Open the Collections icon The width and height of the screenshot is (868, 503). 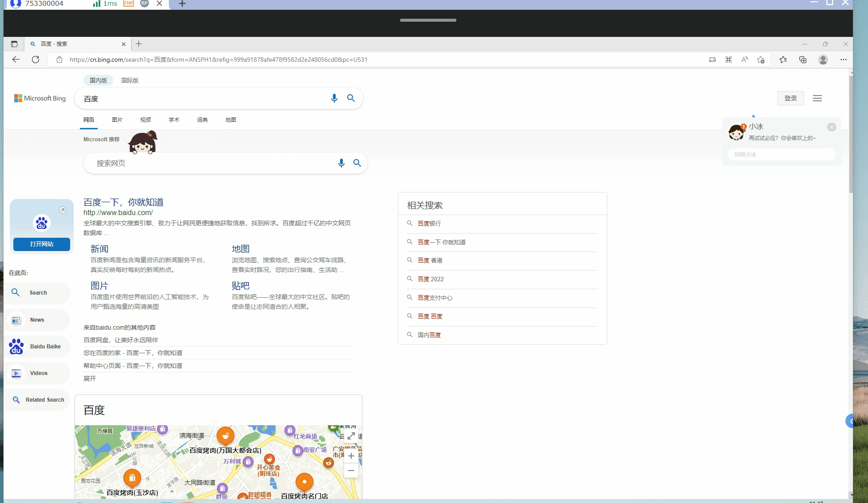pos(803,60)
